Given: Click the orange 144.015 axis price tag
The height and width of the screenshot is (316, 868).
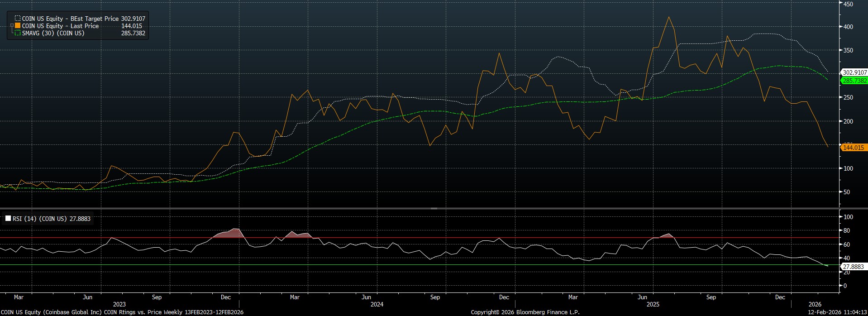Looking at the screenshot, I should point(853,148).
